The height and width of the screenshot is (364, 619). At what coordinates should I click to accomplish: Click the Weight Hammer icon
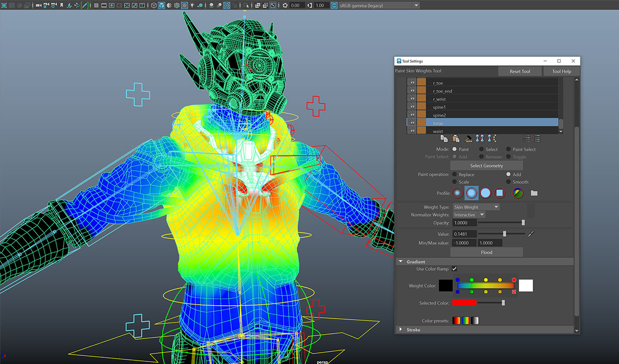tap(468, 139)
